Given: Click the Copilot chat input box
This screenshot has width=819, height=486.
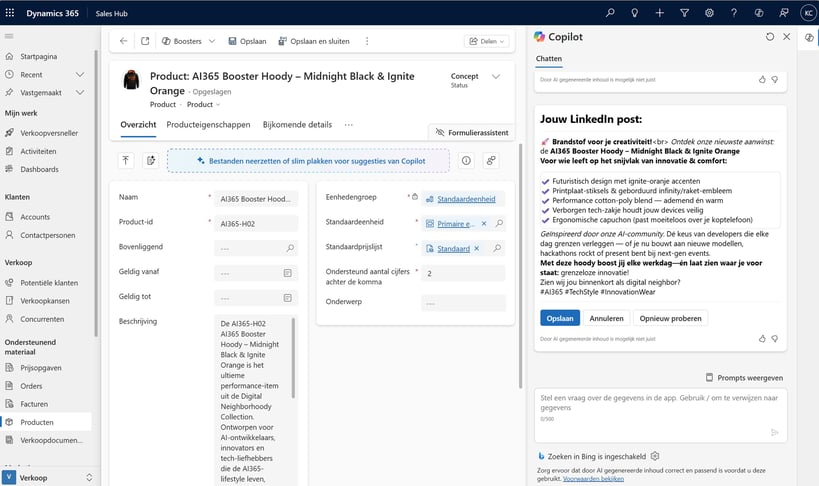Looking at the screenshot, I should point(661,415).
